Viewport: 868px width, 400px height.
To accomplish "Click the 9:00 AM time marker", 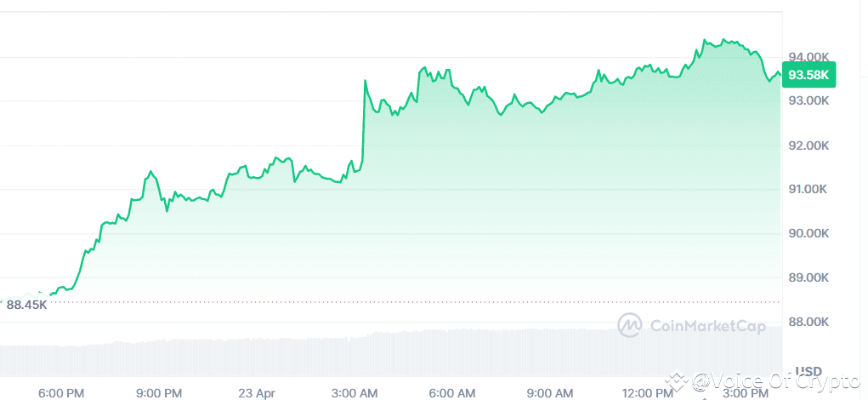I will 550,393.
